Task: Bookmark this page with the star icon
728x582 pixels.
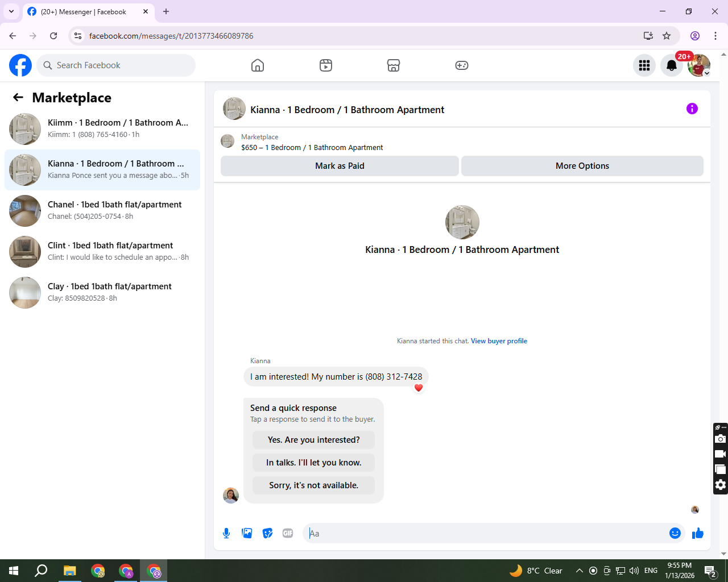Action: pos(667,36)
